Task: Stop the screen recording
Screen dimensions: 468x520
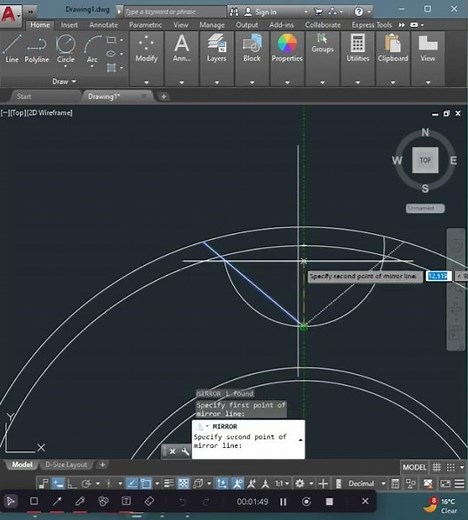Action: tap(329, 501)
